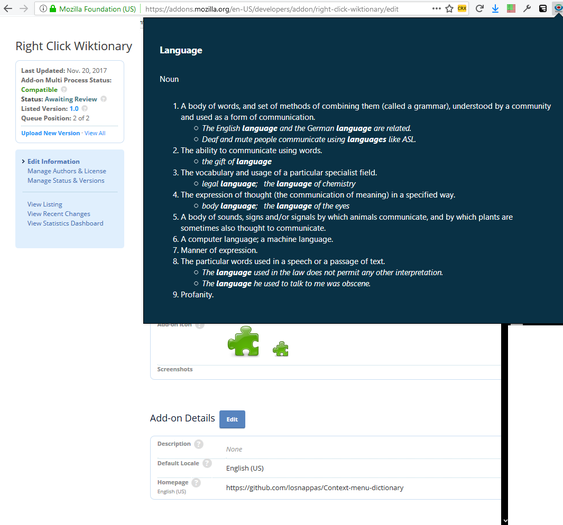Click example 'the gift of language'
563x525 pixels.
pyautogui.click(x=237, y=162)
